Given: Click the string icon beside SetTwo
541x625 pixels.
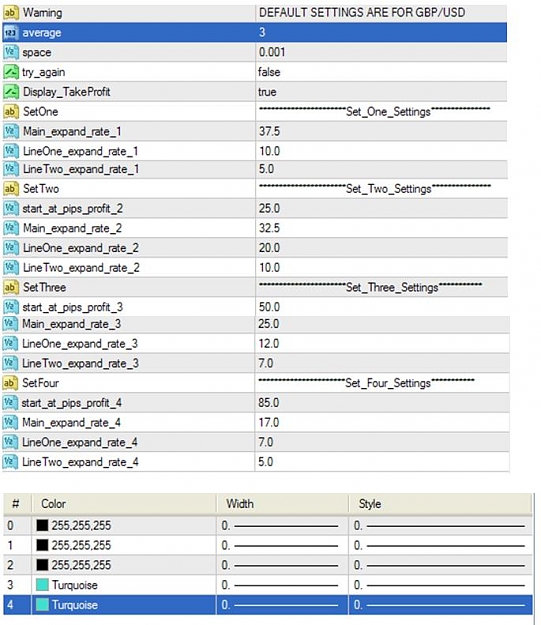Looking at the screenshot, I should (x=10, y=189).
